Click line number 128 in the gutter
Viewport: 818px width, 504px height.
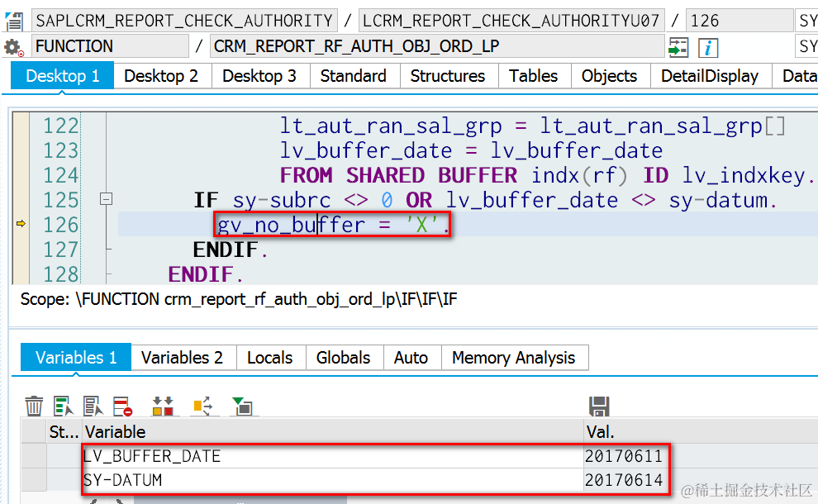coord(60,274)
